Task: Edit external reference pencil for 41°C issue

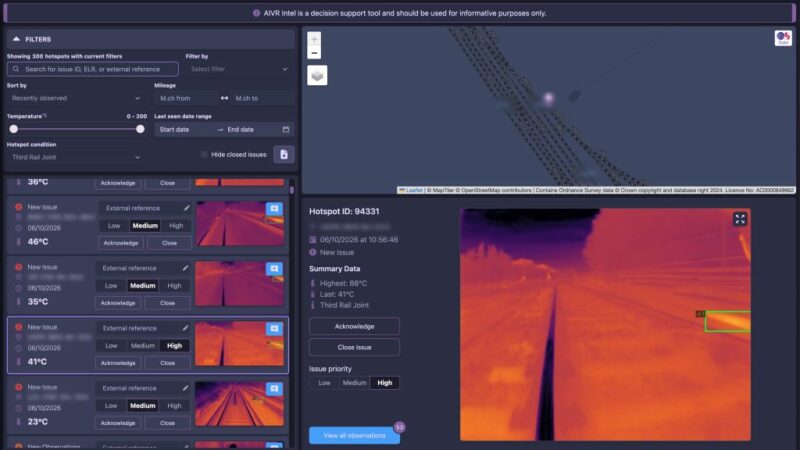Action: click(185, 328)
